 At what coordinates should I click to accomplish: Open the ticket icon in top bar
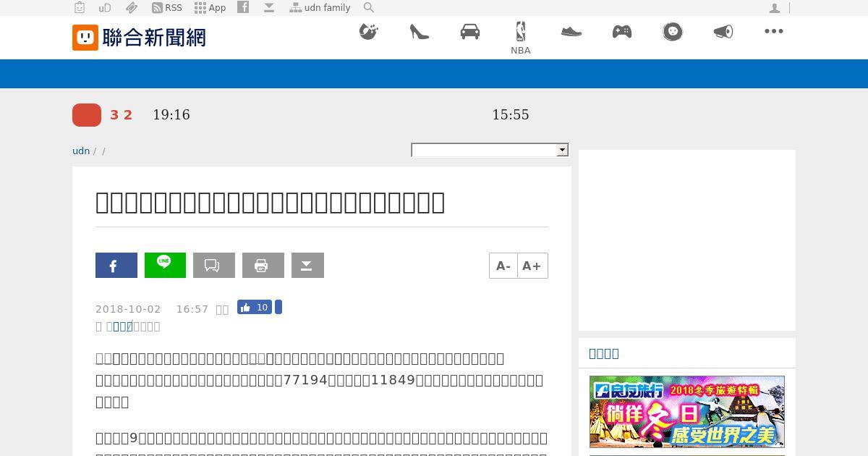point(131,8)
